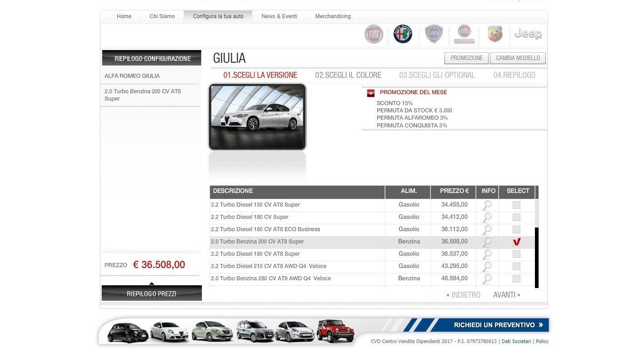Screen dimensions: 644x349
Task: Open info for 2.2 Turbo Diesel 180 CV Super
Action: pyautogui.click(x=487, y=217)
